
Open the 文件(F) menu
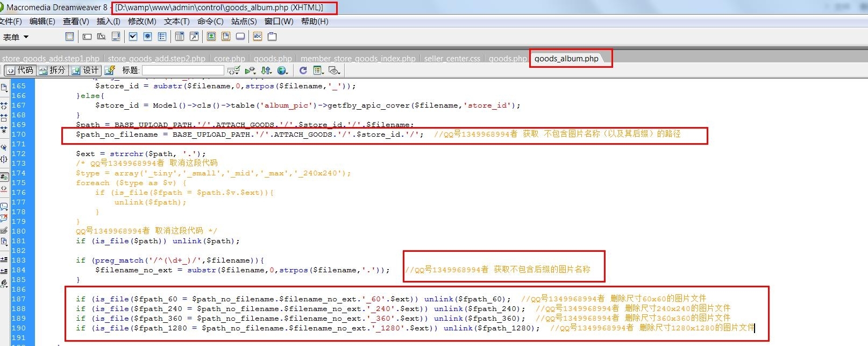click(11, 22)
